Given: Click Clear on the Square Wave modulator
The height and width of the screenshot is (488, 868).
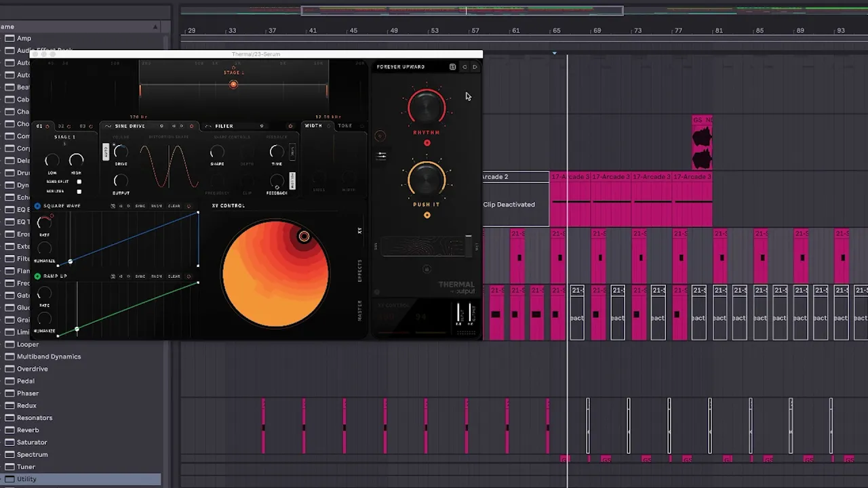Looking at the screenshot, I should (174, 206).
